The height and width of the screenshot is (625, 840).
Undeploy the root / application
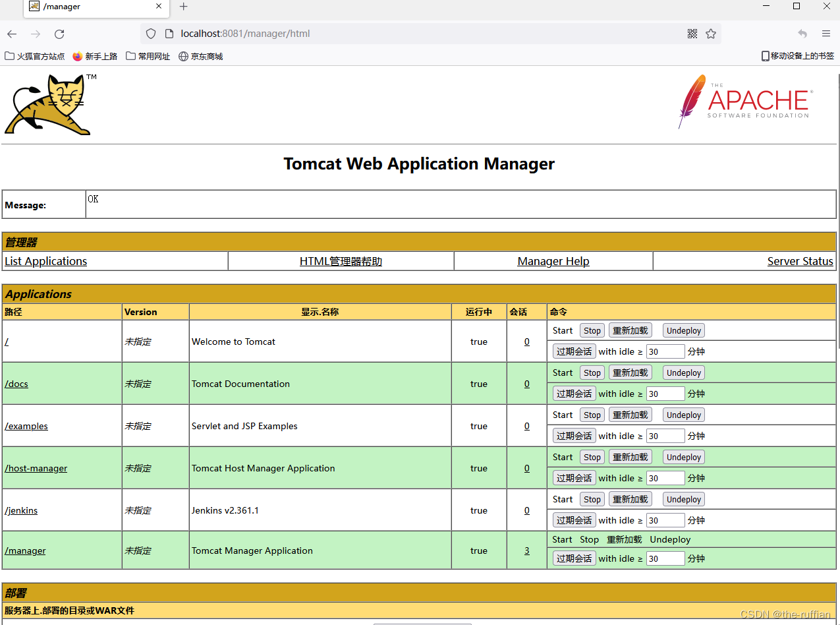(684, 330)
